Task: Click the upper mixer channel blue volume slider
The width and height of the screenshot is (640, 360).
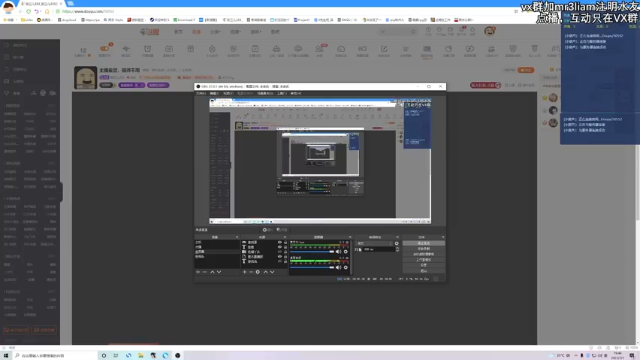Action: pyautogui.click(x=312, y=251)
